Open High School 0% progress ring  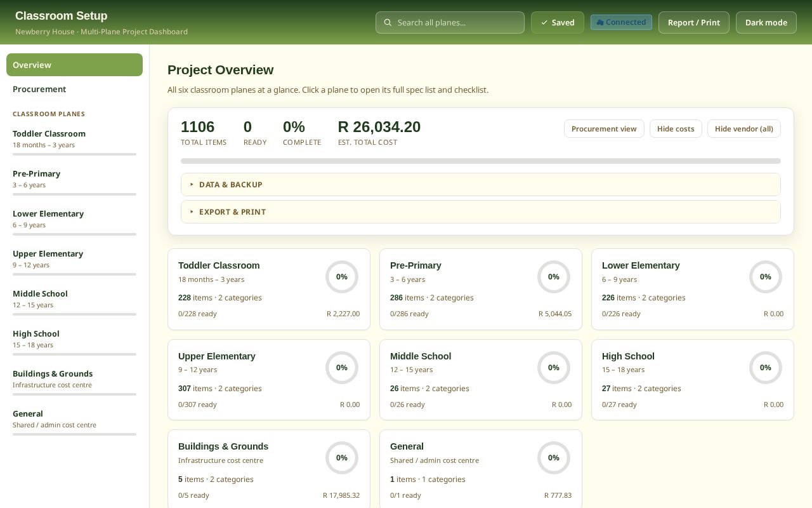pos(766,368)
